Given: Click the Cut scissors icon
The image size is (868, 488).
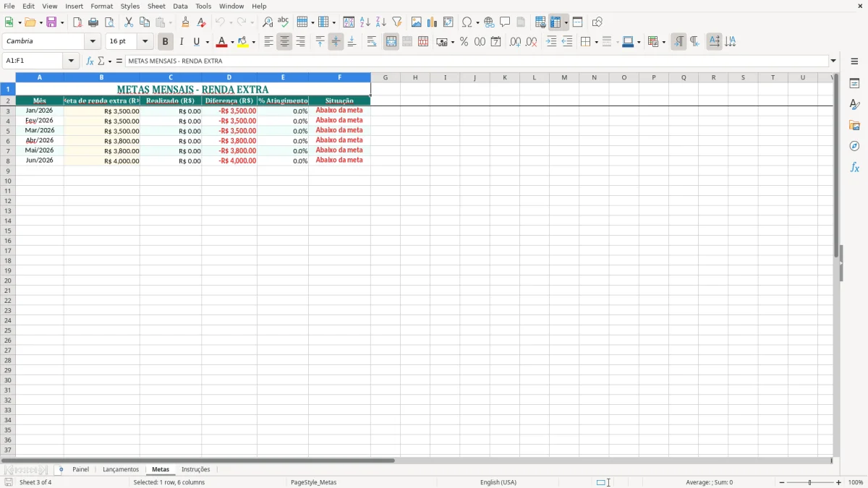Looking at the screenshot, I should coord(129,22).
